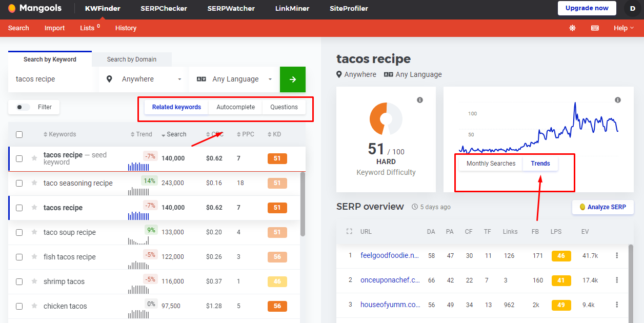The height and width of the screenshot is (323, 644).
Task: Open the Any Language dropdown
Action: coord(234,79)
